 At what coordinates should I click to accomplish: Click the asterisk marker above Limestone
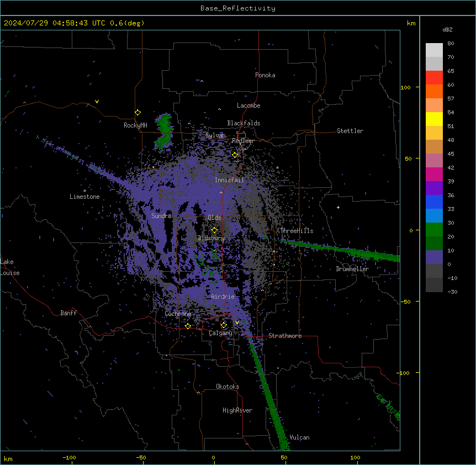click(84, 191)
